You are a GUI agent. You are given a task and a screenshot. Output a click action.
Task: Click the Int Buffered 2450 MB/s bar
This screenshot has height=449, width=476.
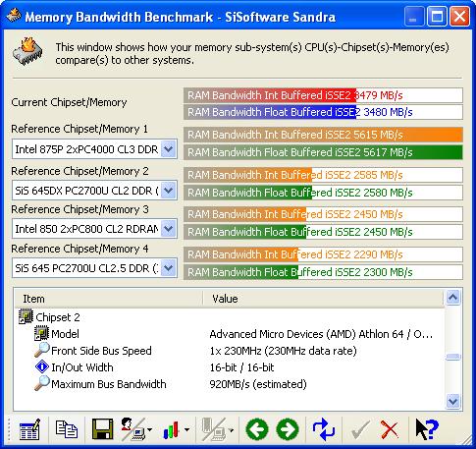click(323, 214)
